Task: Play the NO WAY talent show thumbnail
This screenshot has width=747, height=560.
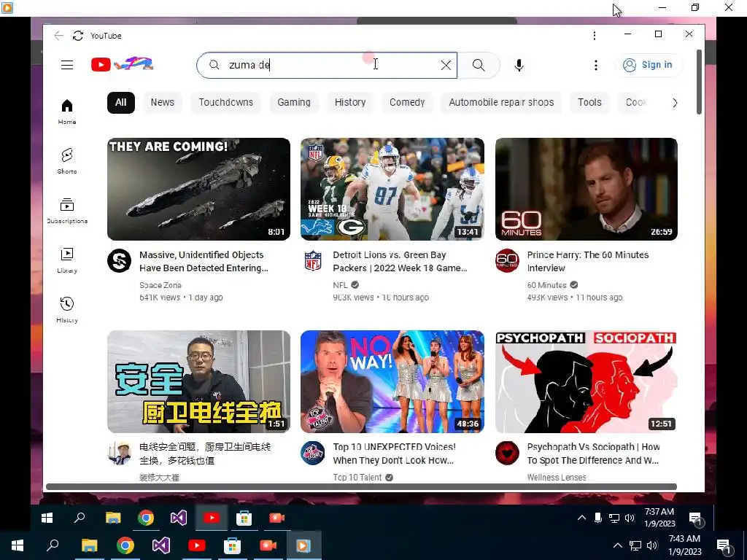Action: (x=392, y=381)
